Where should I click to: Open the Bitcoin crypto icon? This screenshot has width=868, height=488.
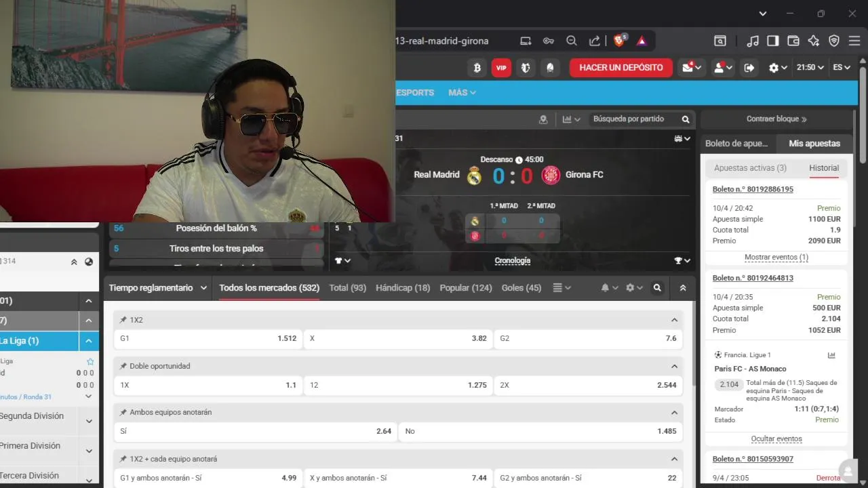[477, 68]
